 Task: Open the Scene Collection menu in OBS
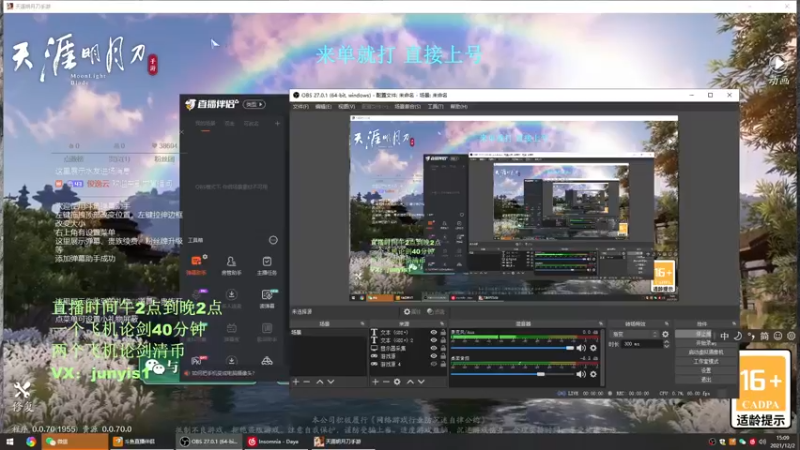(407, 107)
